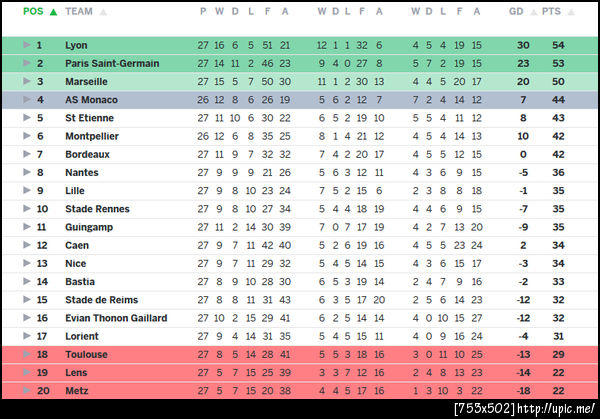Expand the Lyon row triangle
The height and width of the screenshot is (419, 600).
[x=28, y=45]
